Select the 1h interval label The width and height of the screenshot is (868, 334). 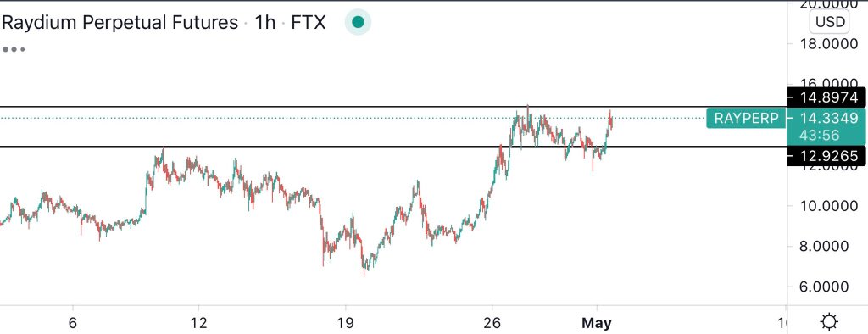[x=264, y=23]
